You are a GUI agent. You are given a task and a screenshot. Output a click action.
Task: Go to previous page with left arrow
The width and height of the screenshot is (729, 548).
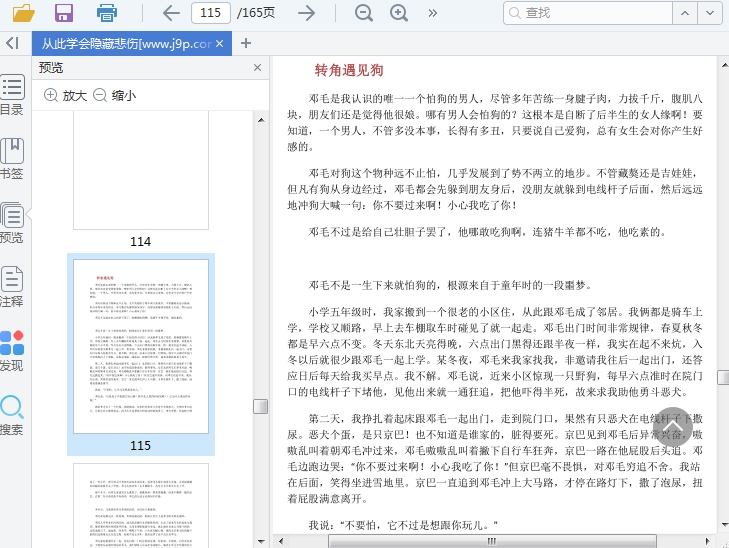click(171, 13)
